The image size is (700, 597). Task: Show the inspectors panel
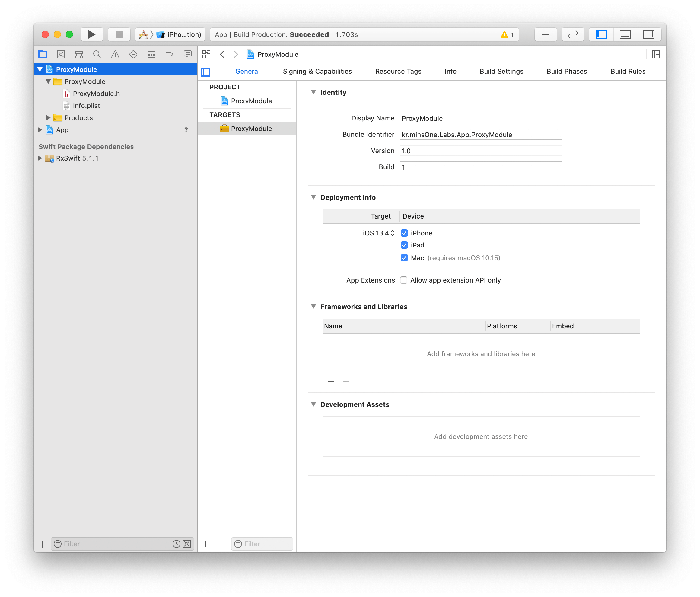click(x=649, y=34)
